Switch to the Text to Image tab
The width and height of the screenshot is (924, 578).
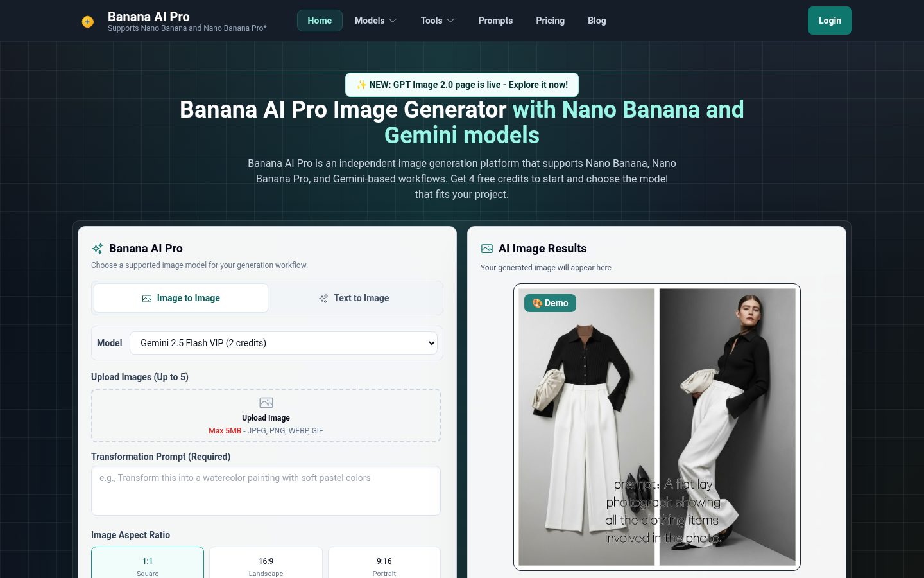[x=354, y=298]
